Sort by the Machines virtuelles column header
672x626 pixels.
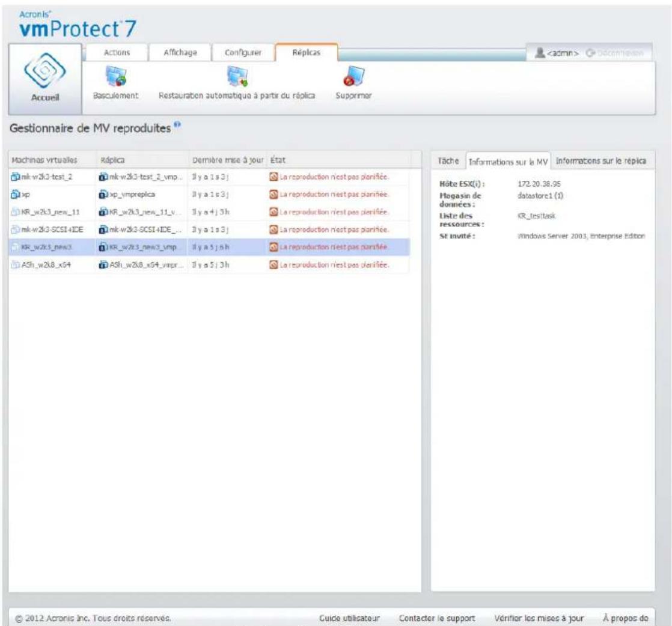click(x=52, y=160)
